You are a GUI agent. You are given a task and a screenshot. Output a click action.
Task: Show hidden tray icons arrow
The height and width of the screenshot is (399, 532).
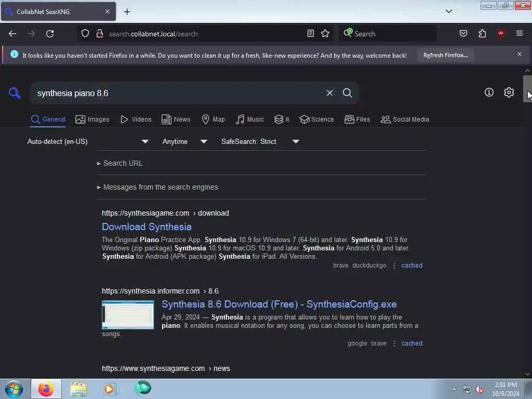454,389
